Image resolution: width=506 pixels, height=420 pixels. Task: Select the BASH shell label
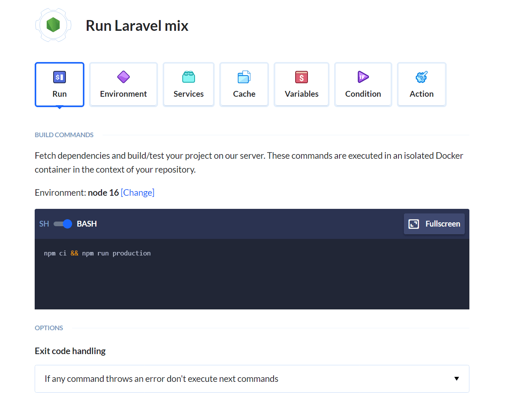[87, 224]
